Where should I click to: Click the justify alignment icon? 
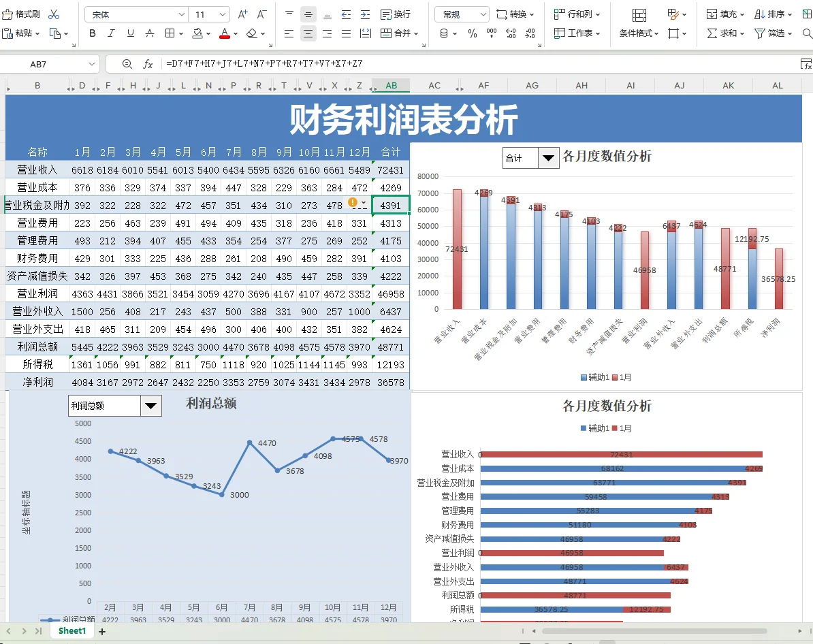tap(347, 34)
